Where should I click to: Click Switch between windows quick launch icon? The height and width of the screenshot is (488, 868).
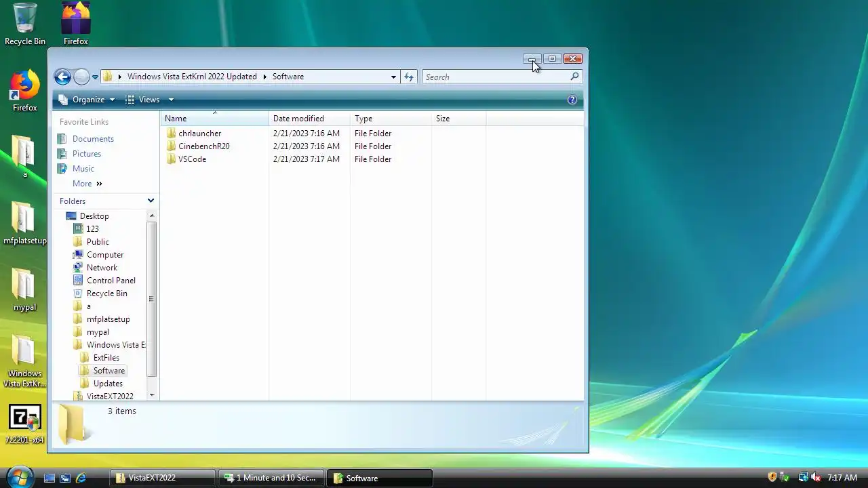tap(65, 478)
